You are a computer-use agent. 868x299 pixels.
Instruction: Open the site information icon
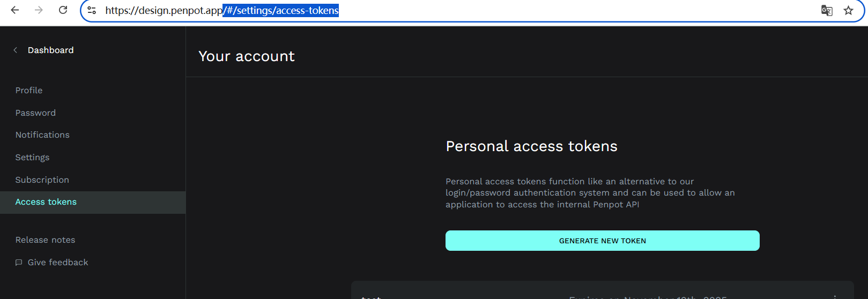(92, 10)
